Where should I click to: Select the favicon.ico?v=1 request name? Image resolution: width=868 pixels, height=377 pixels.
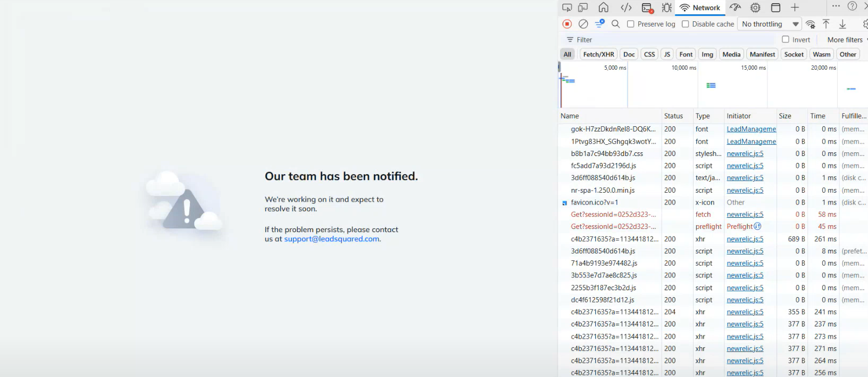click(x=595, y=202)
